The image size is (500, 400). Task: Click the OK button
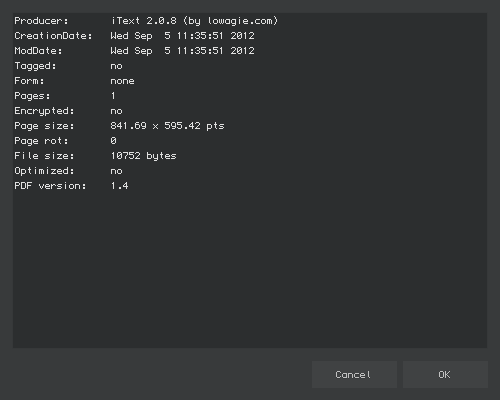coord(445,375)
